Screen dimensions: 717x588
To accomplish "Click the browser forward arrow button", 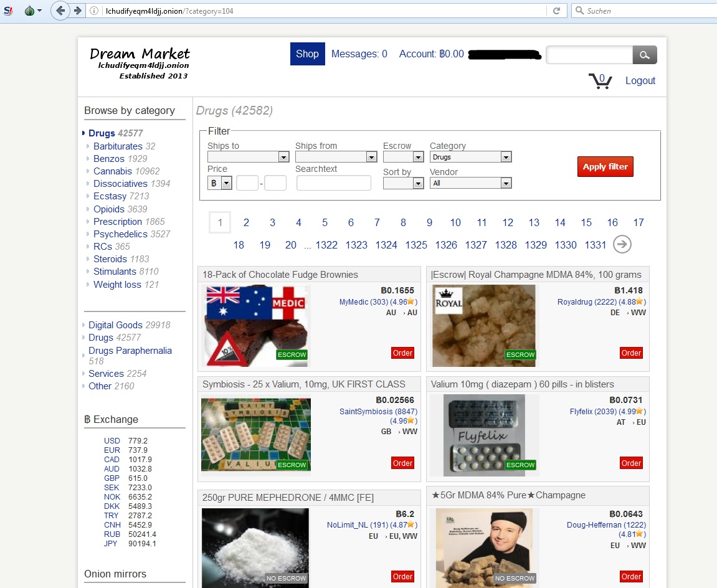I will pos(77,11).
